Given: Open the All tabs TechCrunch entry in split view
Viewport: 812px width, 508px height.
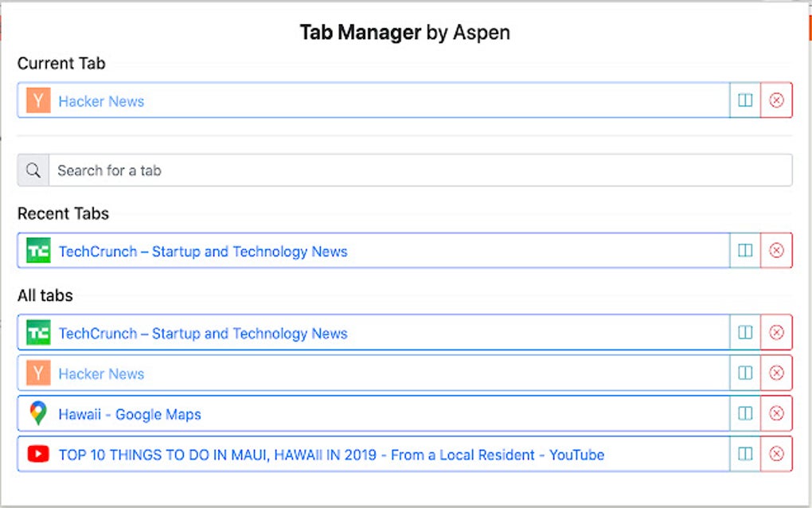Looking at the screenshot, I should click(x=744, y=332).
